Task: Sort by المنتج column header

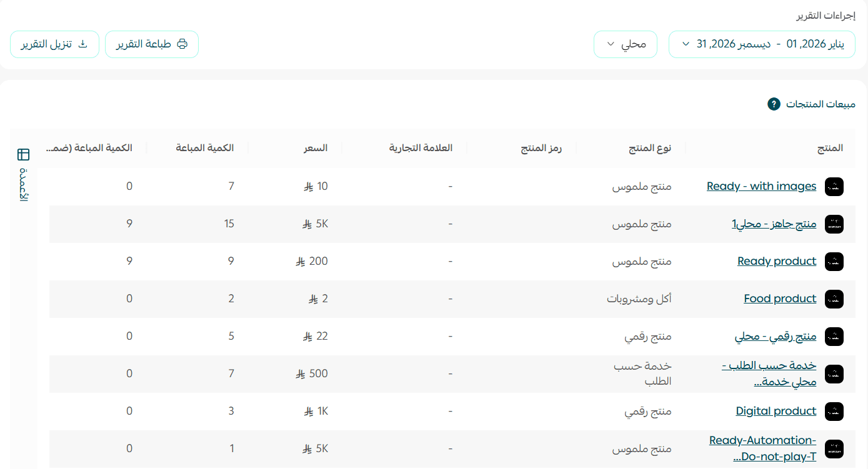Action: (x=830, y=148)
